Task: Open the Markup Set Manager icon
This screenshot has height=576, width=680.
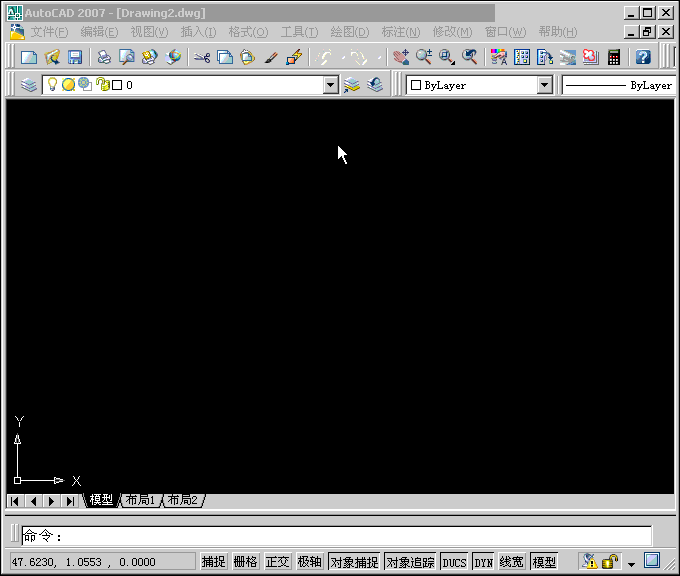Action: click(x=591, y=57)
